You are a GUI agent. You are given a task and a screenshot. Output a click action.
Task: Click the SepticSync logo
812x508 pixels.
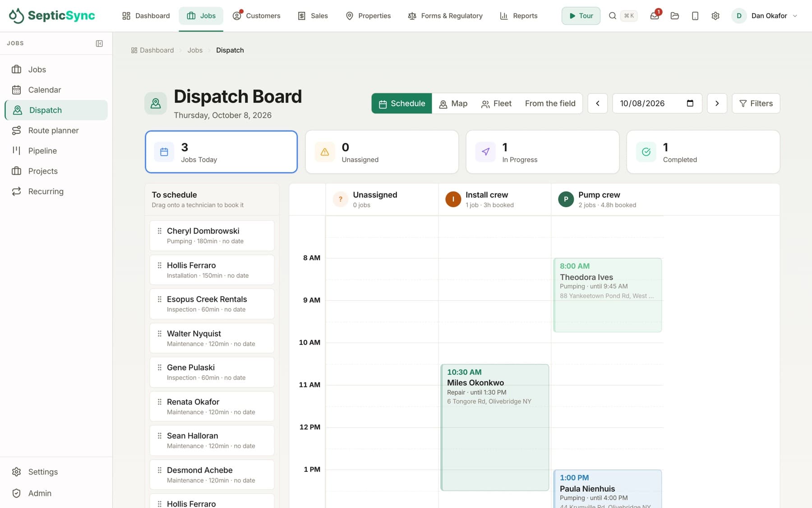[x=52, y=16]
